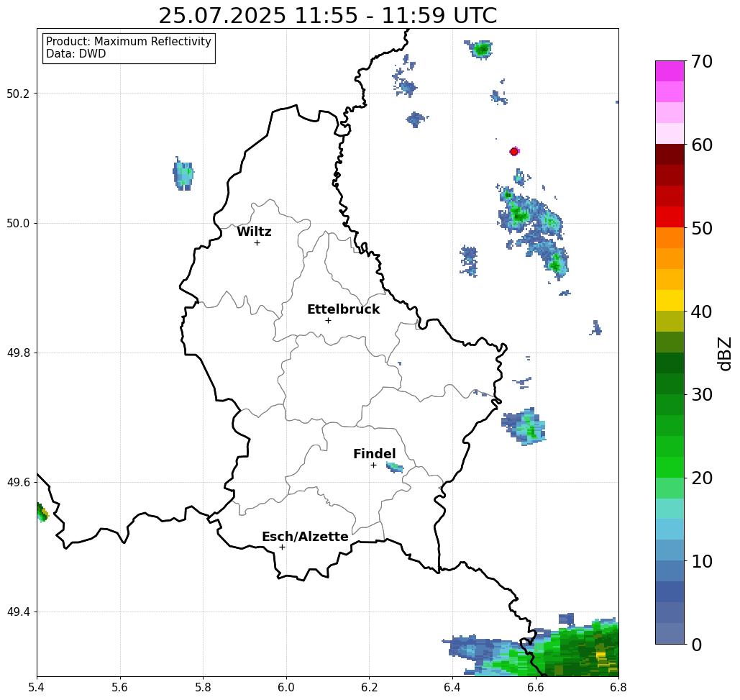The width and height of the screenshot is (740, 700).
Task: Click the magenta 70 dBZ colorbar segment
Action: point(670,71)
